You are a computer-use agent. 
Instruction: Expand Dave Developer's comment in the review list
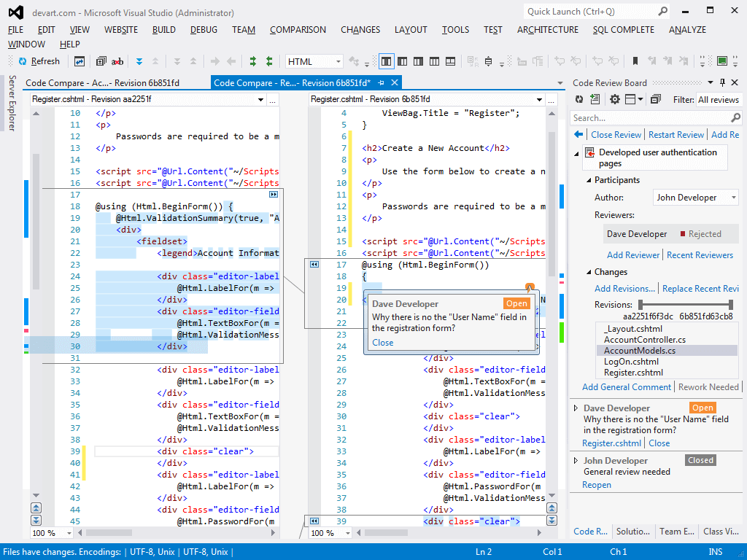(576, 408)
